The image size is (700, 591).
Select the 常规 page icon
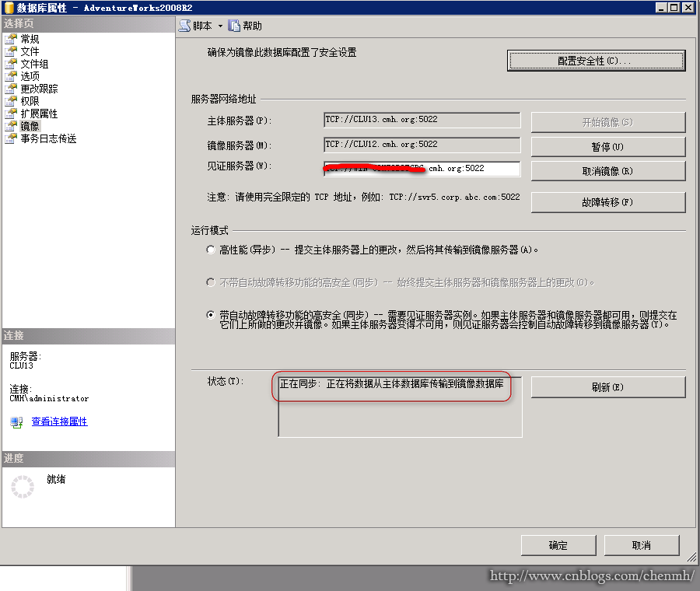point(11,39)
